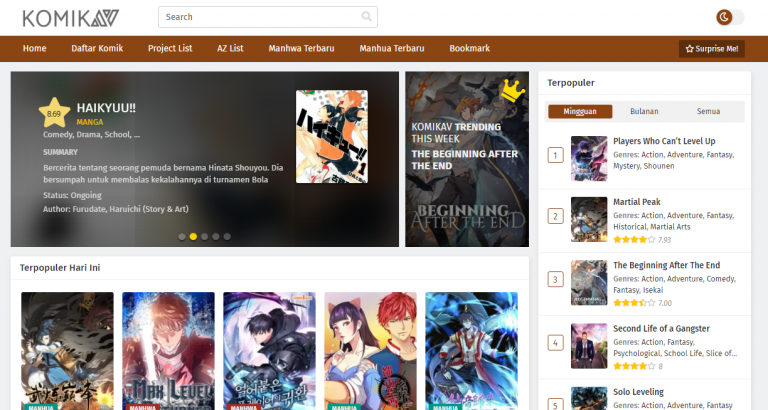
Task: Open first Terpopuler Hari Ini comic card
Action: [x=67, y=351]
